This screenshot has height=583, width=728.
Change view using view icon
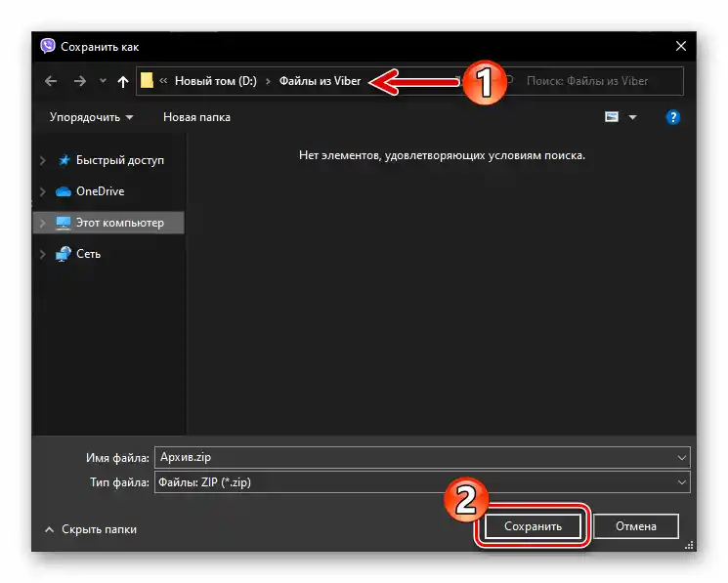612,117
